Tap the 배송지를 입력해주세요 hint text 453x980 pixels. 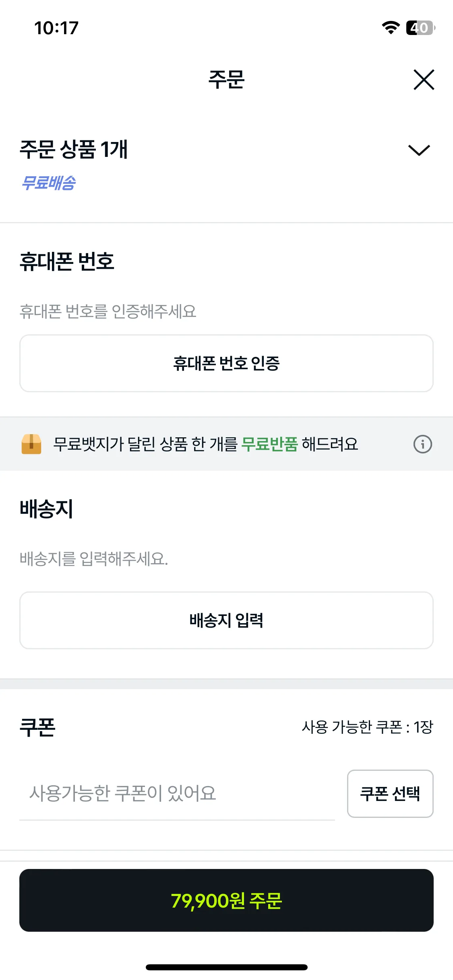tap(94, 558)
